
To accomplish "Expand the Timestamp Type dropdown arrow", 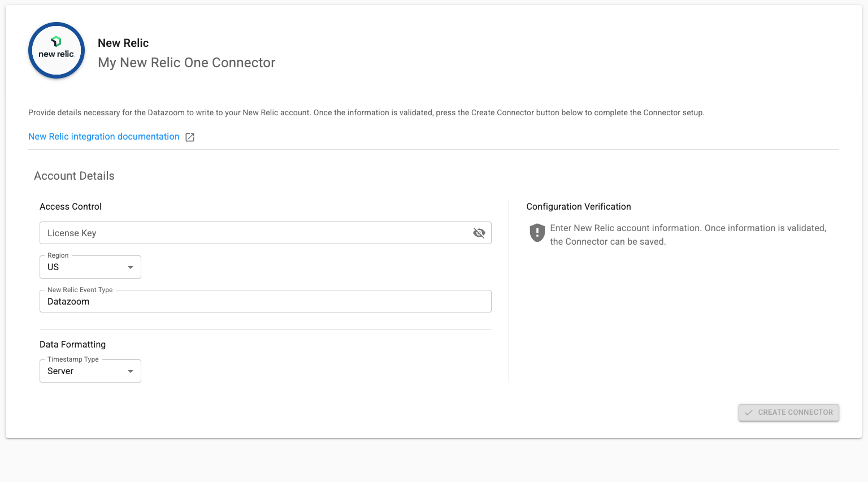I will (x=131, y=371).
